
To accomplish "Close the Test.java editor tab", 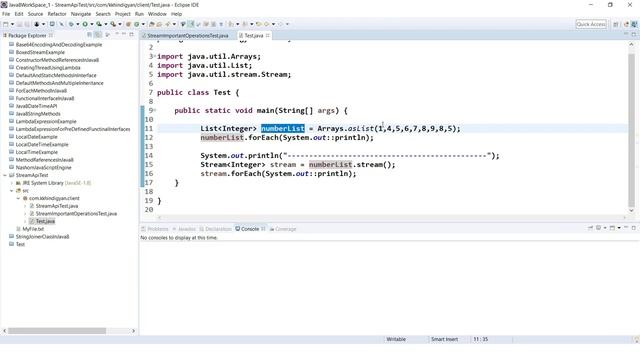I will point(268,36).
